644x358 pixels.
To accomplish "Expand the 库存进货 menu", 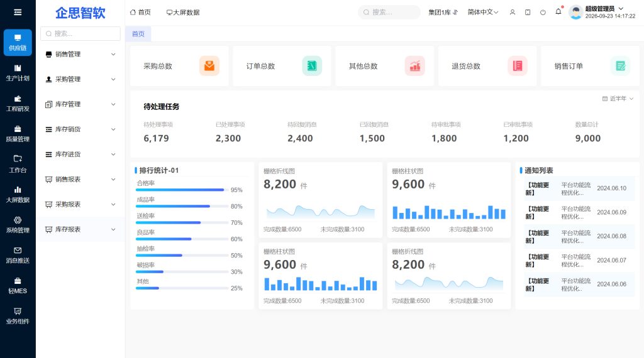I will [x=80, y=154].
